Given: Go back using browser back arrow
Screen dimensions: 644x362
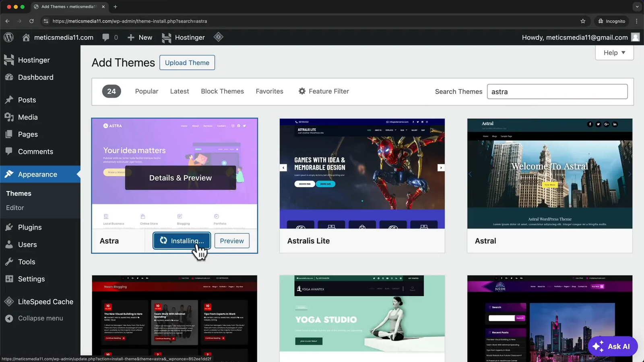Looking at the screenshot, I should pyautogui.click(x=8, y=21).
